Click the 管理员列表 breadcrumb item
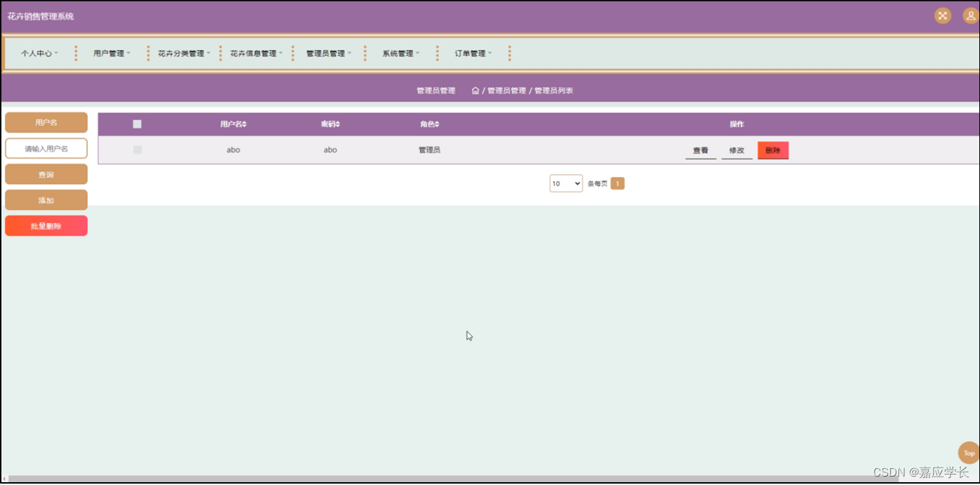 click(x=554, y=91)
